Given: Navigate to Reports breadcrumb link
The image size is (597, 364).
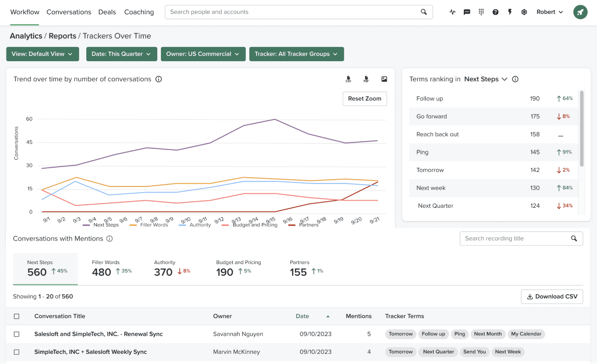Looking at the screenshot, I should click(x=62, y=36).
